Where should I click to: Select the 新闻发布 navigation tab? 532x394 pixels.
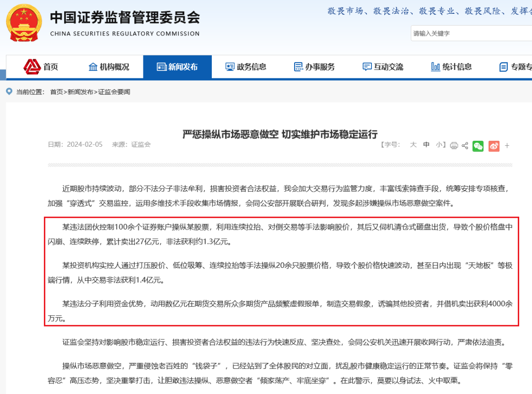[x=177, y=66]
